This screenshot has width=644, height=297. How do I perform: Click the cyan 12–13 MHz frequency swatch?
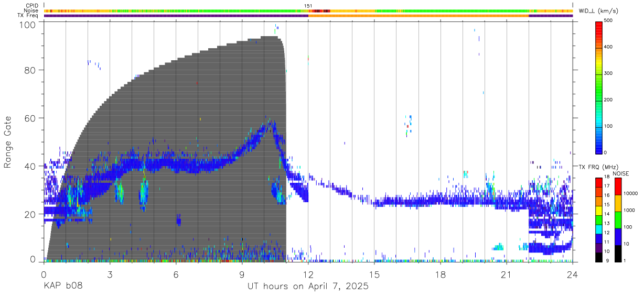(599, 229)
